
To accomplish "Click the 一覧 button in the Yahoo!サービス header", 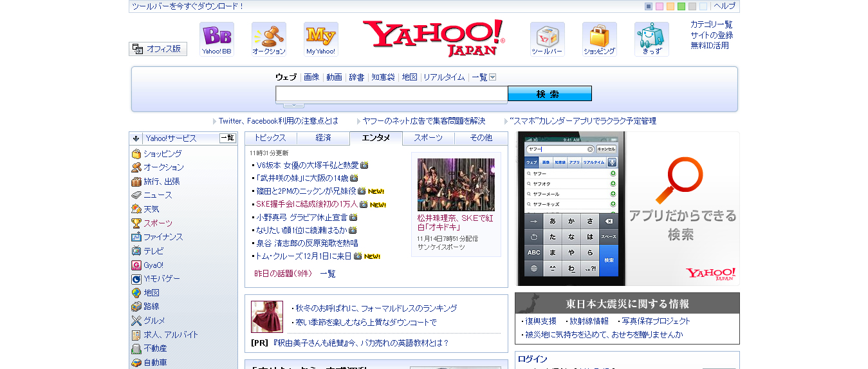I will pyautogui.click(x=228, y=138).
